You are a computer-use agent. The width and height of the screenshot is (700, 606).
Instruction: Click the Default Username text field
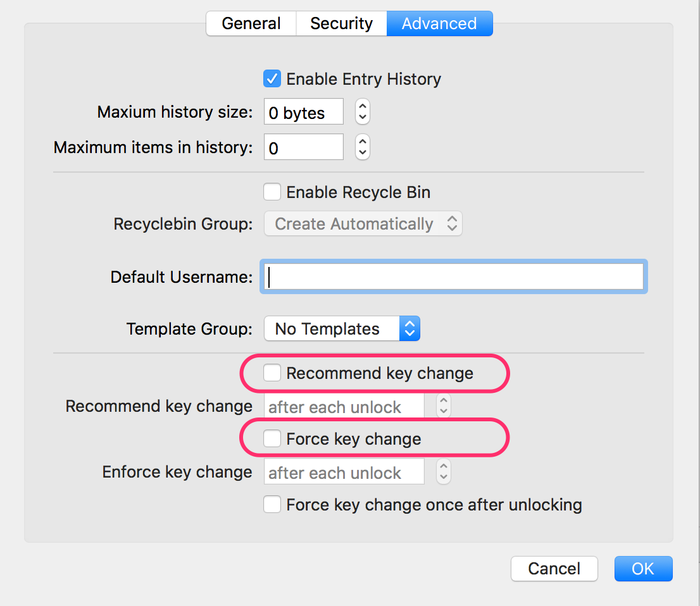tap(454, 276)
